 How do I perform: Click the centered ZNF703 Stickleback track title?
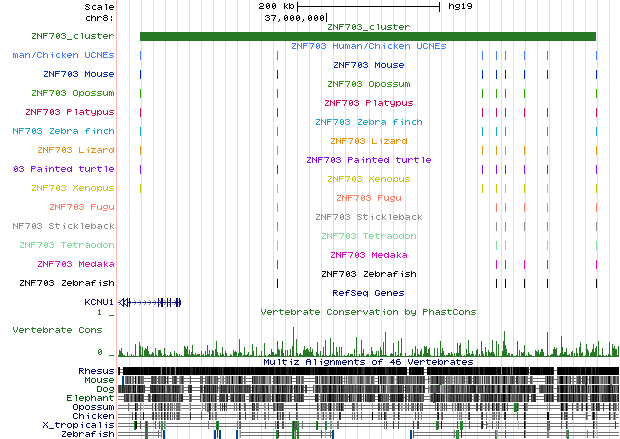click(367, 217)
